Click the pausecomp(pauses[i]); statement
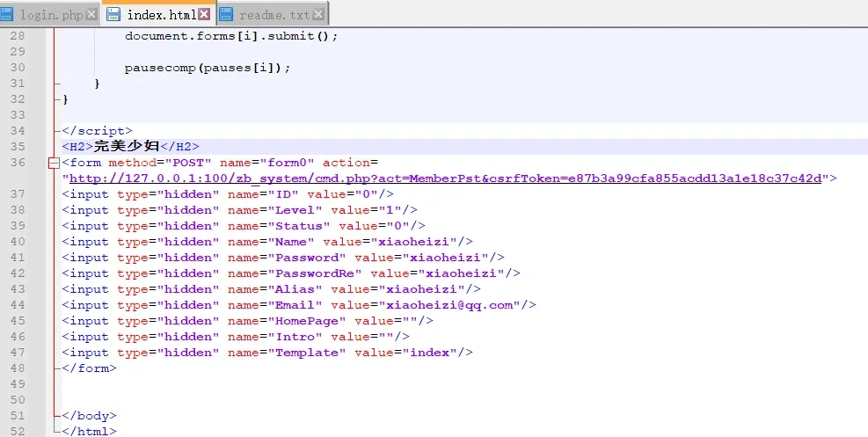 [207, 68]
